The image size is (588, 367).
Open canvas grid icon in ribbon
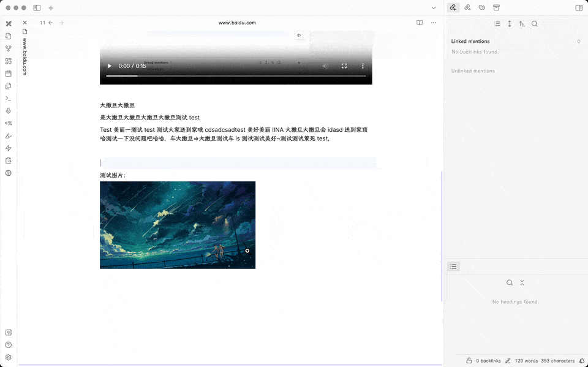[x=9, y=61]
